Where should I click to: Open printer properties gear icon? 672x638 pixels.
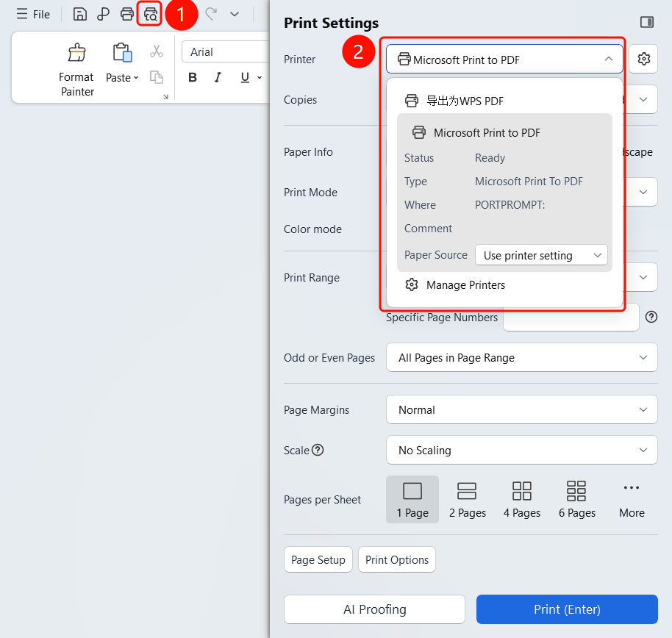pyautogui.click(x=643, y=59)
